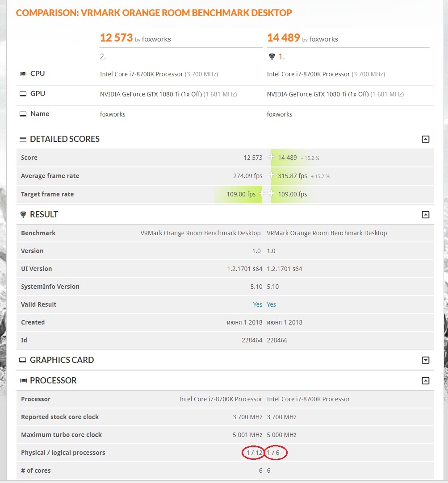Open the 12 573 score result
Viewport: 448px width, 483px height.
[x=116, y=37]
